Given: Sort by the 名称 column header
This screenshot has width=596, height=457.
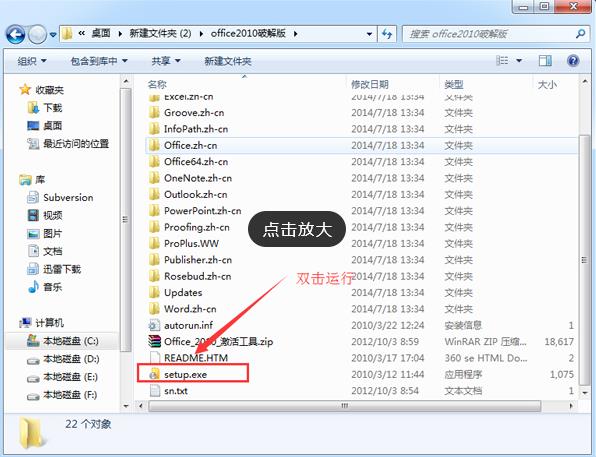Looking at the screenshot, I should tap(157, 84).
